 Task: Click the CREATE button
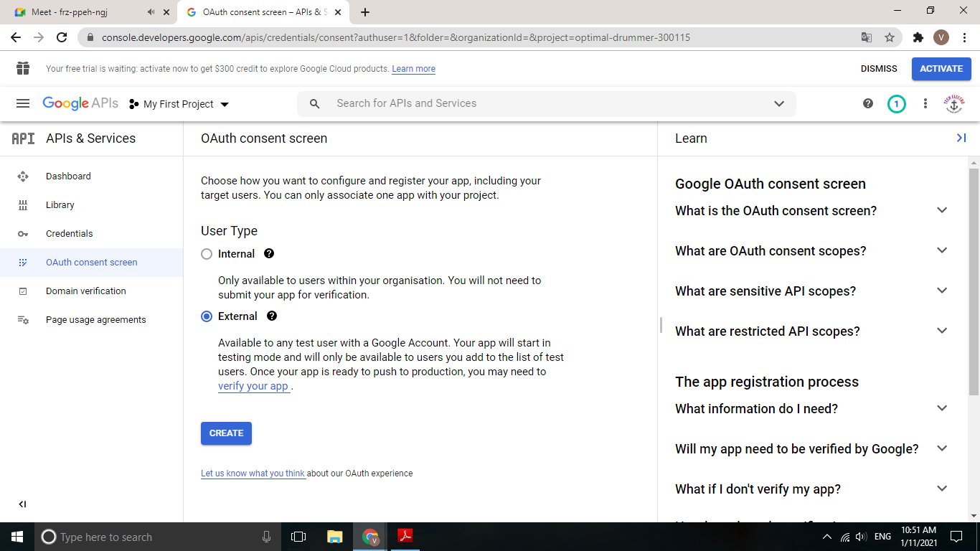tap(226, 433)
